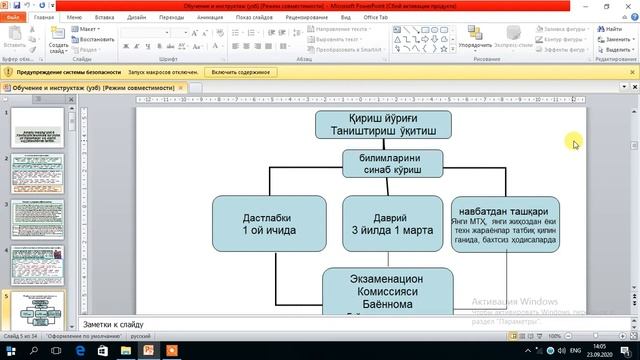Click the Help question mark icon

click(635, 17)
